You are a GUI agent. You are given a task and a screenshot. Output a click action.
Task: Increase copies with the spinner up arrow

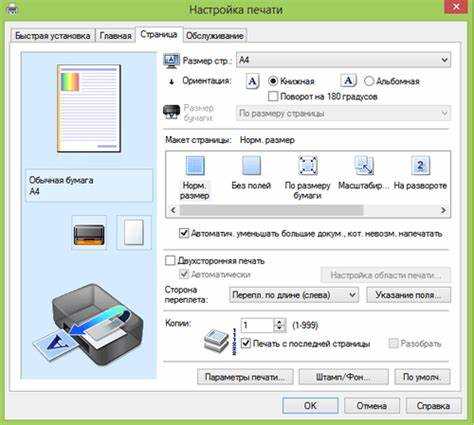coord(279,322)
